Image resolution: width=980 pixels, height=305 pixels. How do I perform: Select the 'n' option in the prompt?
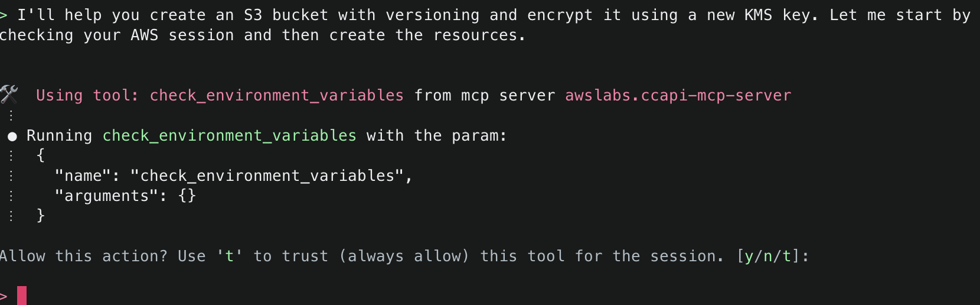coord(768,257)
